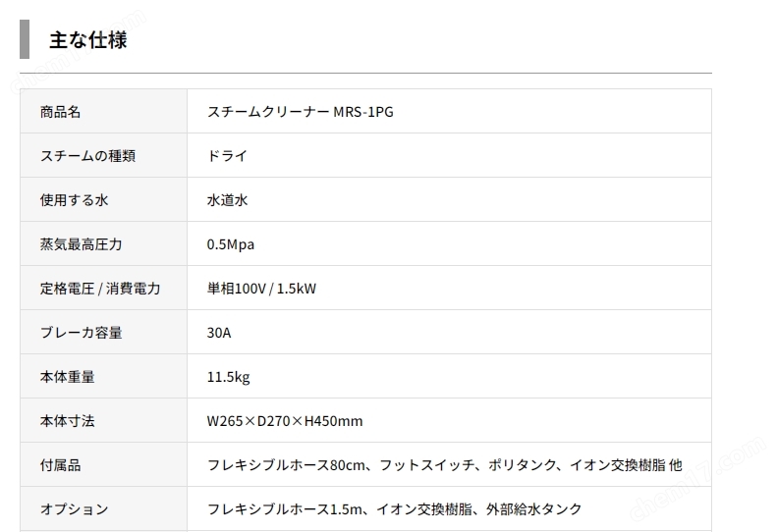This screenshot has height=532, width=777.
Task: Click the 30A breaker value
Action: [218, 332]
